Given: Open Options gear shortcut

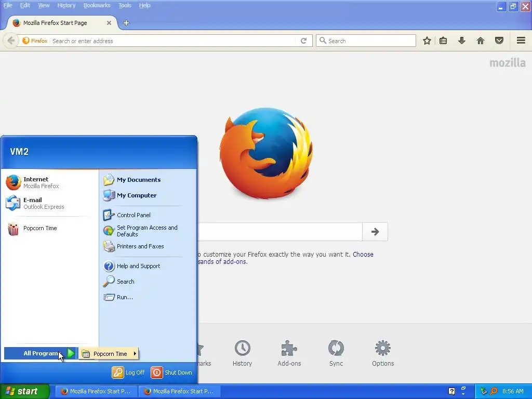Looking at the screenshot, I should [383, 353].
